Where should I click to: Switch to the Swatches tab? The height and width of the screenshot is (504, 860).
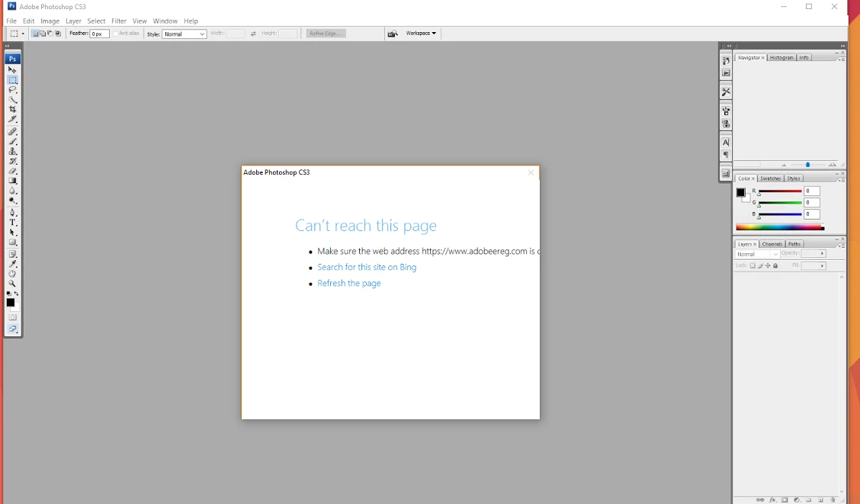tap(771, 178)
